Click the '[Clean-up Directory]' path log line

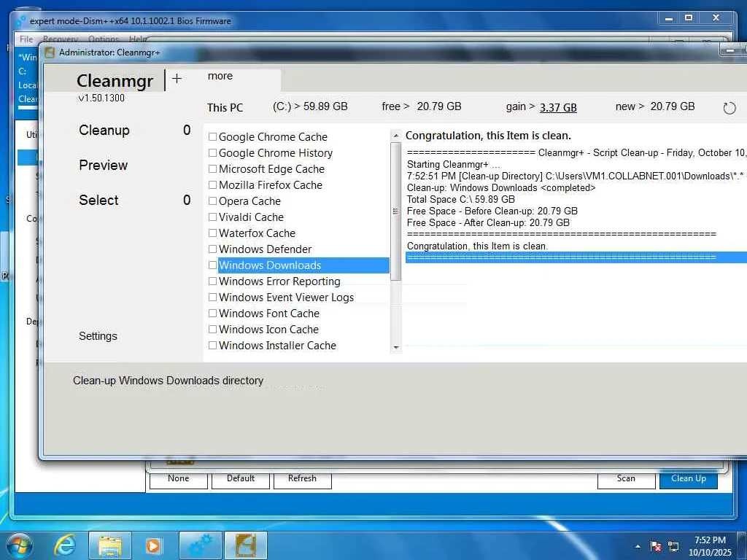pos(575,176)
